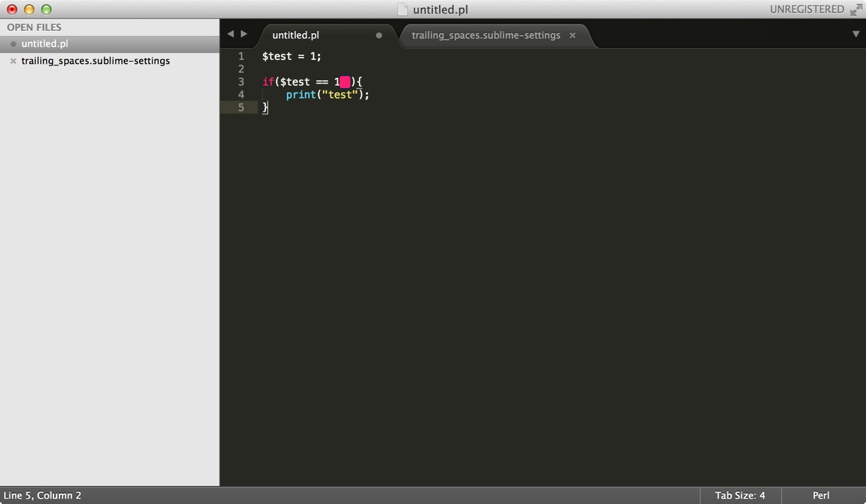Click the UNREGISTERED label
The image size is (866, 504).
coord(807,9)
